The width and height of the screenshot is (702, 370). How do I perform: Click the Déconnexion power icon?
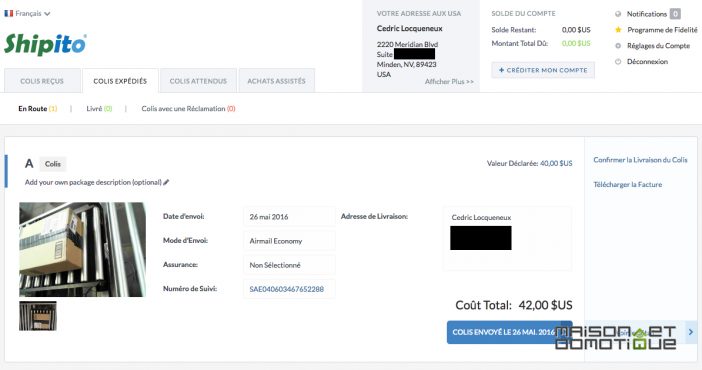point(618,61)
